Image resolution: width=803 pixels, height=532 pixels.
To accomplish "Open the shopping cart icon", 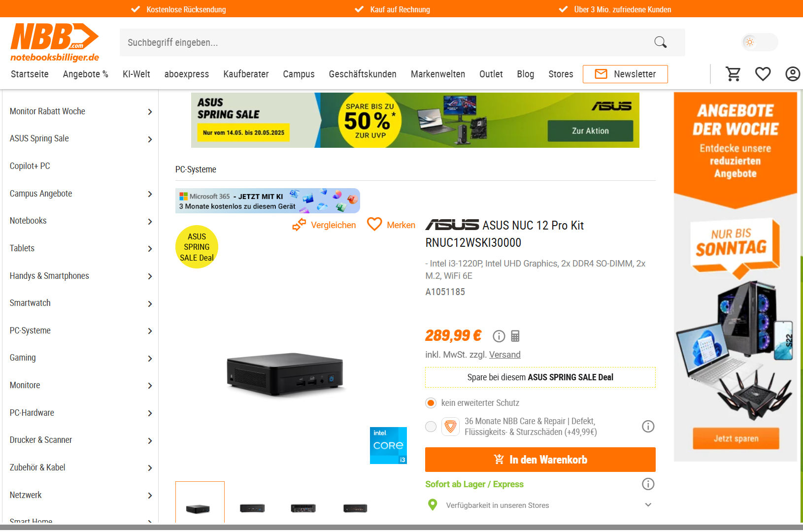I will (x=733, y=74).
